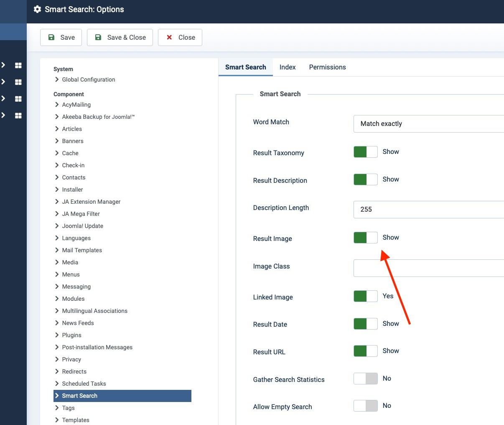Click the gear icon beside Smart Search: Options
This screenshot has height=425, width=504.
tap(37, 9)
